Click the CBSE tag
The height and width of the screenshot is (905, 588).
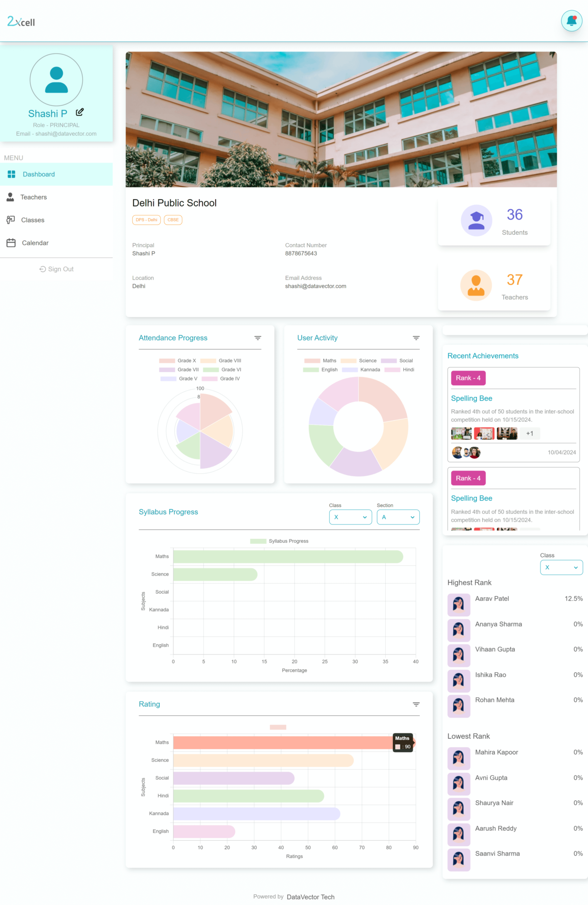[173, 220]
